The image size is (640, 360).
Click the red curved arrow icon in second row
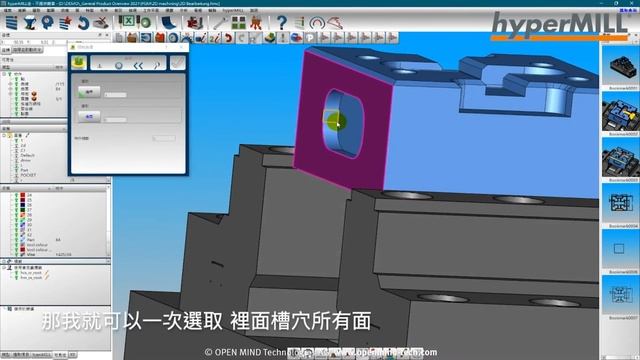tap(228, 38)
